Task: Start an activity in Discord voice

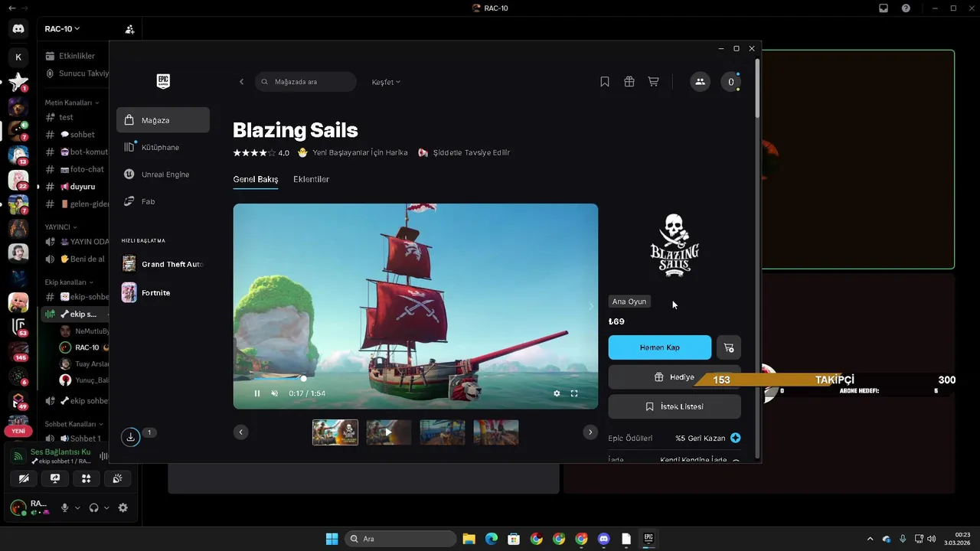Action: coord(86,478)
